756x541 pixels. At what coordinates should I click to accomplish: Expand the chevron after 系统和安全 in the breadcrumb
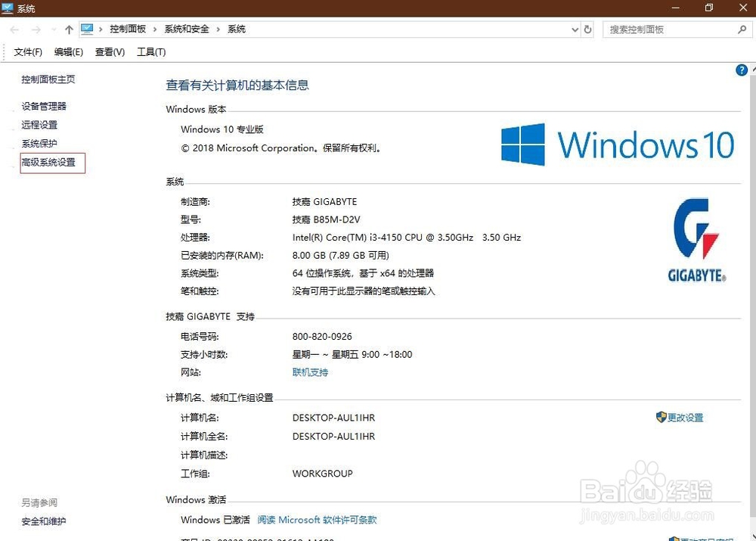click(218, 30)
